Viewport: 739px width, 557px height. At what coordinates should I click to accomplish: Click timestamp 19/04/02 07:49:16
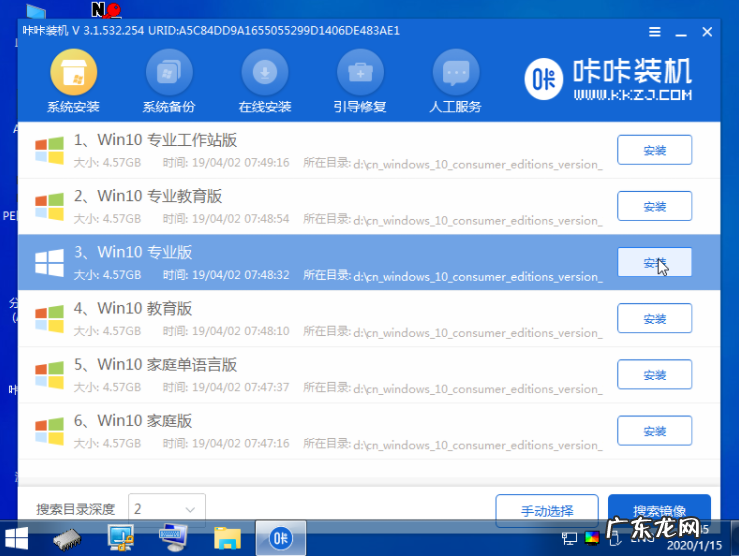click(x=240, y=163)
